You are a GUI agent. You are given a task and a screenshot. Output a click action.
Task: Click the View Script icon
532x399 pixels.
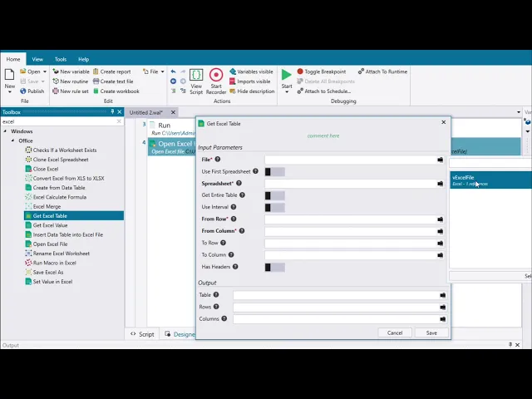coord(196,75)
